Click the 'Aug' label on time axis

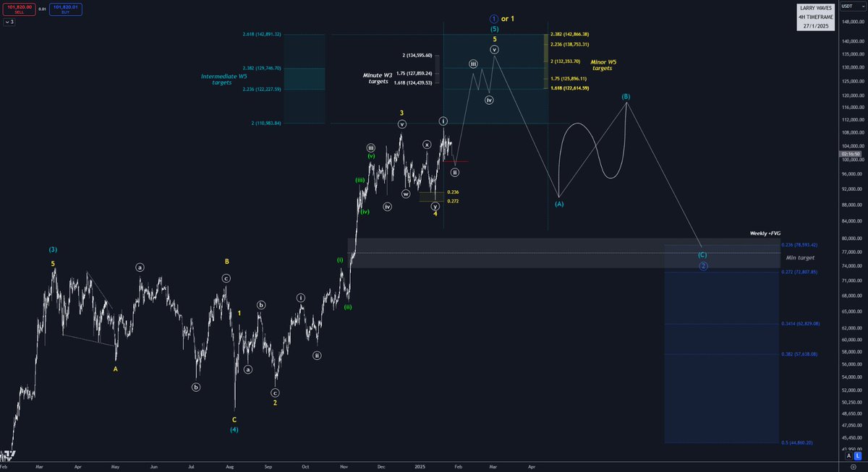point(229,467)
